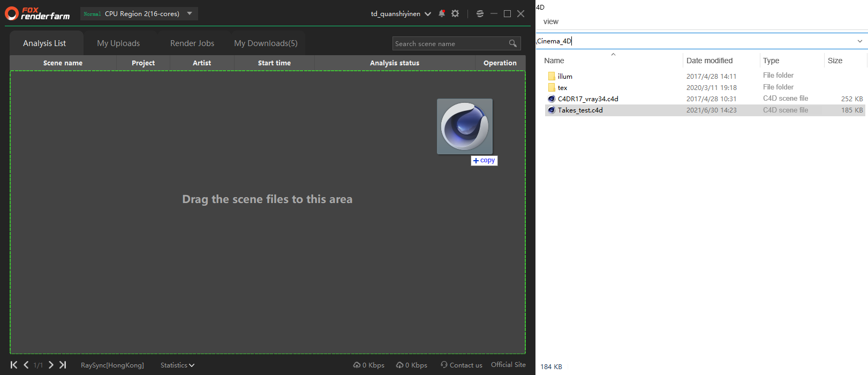Open the CPU Region 2(16-cores) dropdown

click(139, 14)
